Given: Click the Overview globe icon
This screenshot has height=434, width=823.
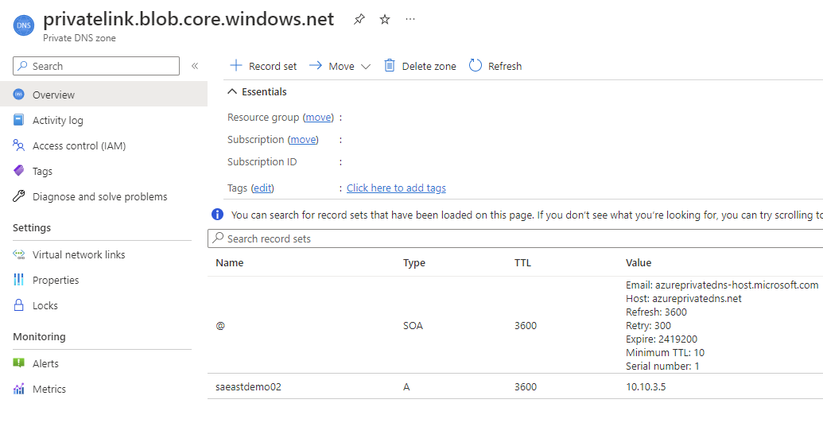Looking at the screenshot, I should [19, 94].
